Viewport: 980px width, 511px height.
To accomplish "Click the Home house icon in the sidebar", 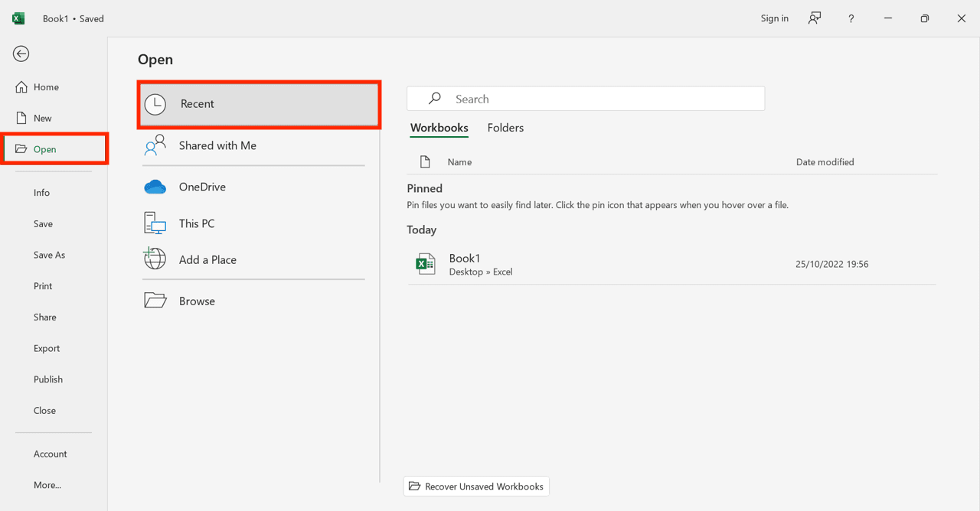I will click(21, 87).
